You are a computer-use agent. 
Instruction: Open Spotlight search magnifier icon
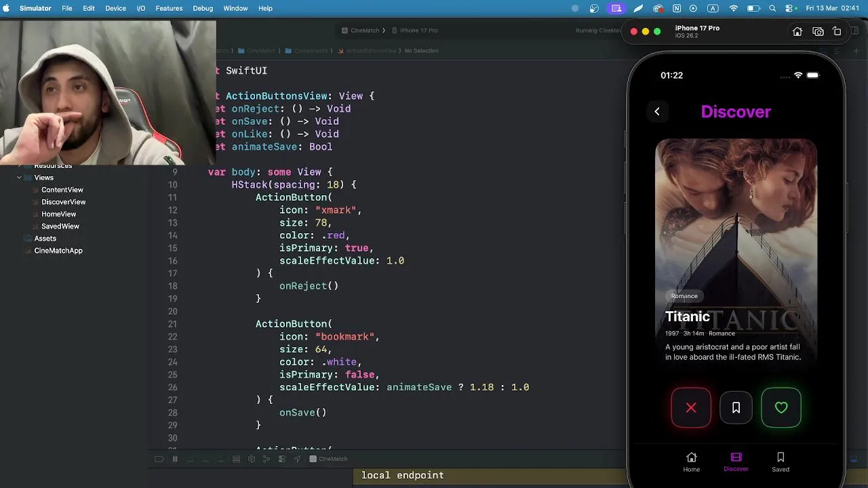tap(772, 8)
